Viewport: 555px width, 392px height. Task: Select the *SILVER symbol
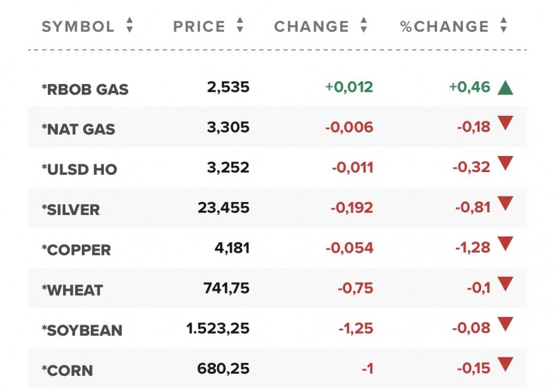click(71, 210)
